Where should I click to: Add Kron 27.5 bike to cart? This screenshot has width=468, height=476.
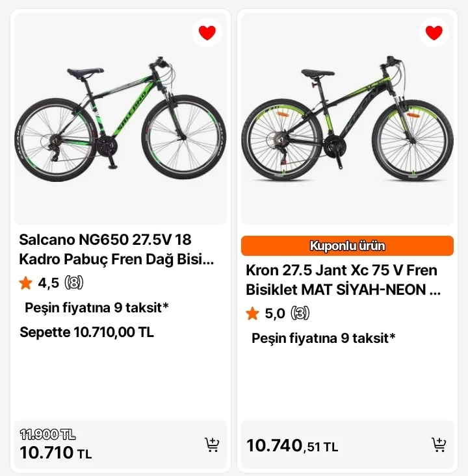click(x=439, y=445)
